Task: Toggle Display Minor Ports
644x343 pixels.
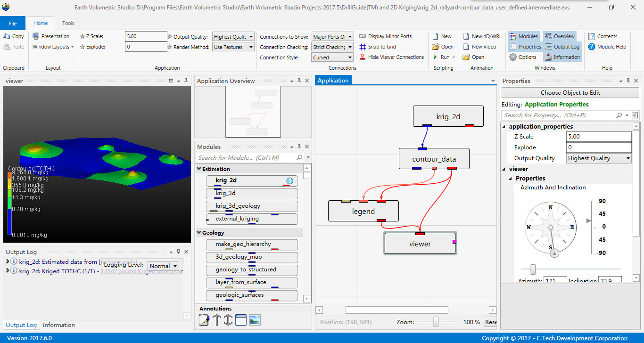Action: pos(385,36)
